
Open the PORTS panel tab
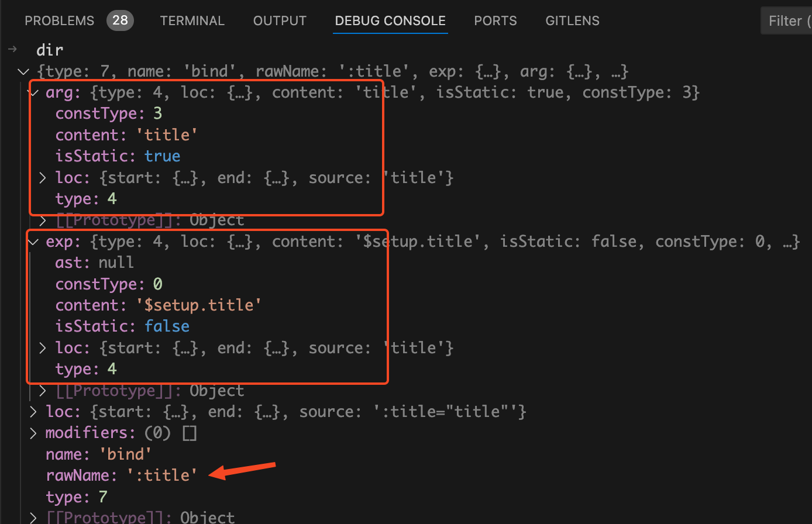[x=495, y=21]
